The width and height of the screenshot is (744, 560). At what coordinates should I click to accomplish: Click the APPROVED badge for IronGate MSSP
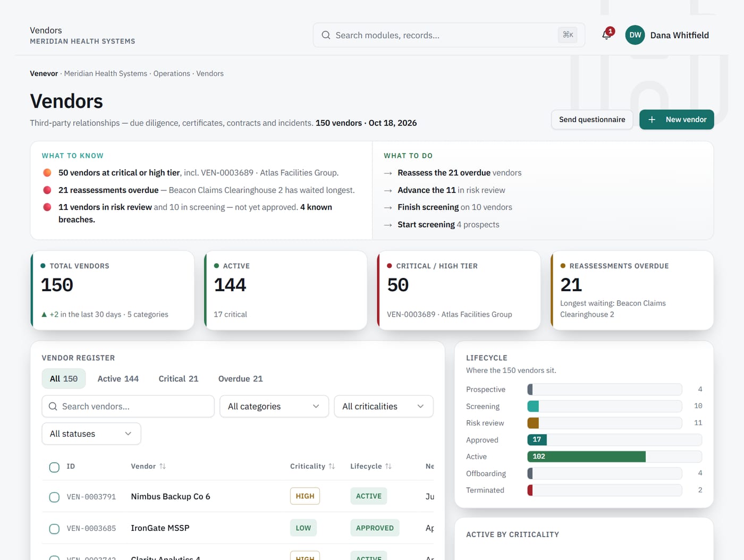pos(375,528)
